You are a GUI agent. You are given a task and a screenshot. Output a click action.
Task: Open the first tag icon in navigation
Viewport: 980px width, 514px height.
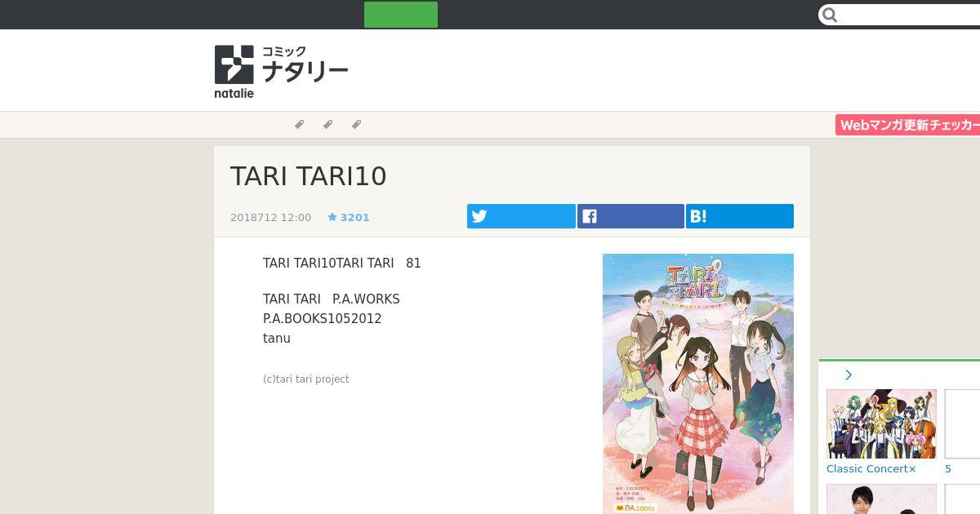(x=299, y=124)
